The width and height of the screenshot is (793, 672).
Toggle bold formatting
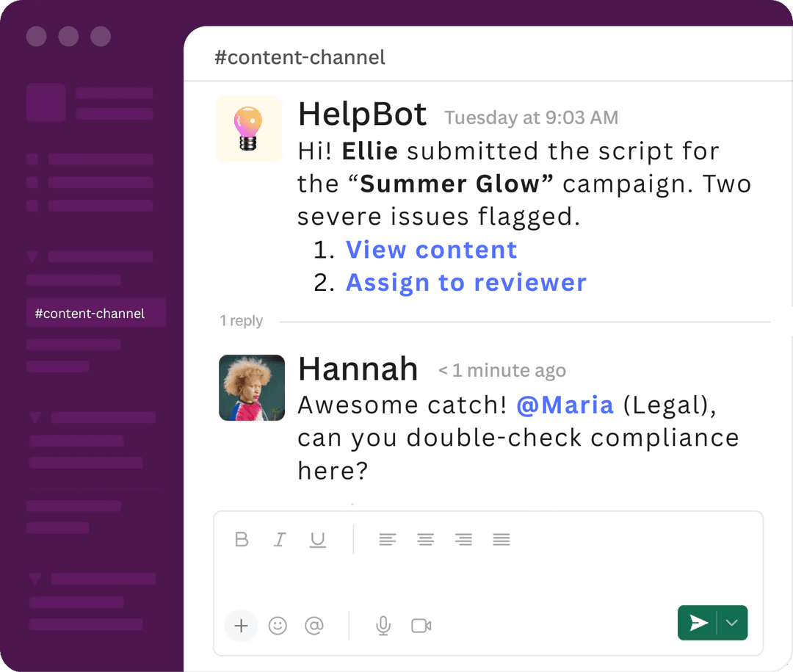[242, 540]
